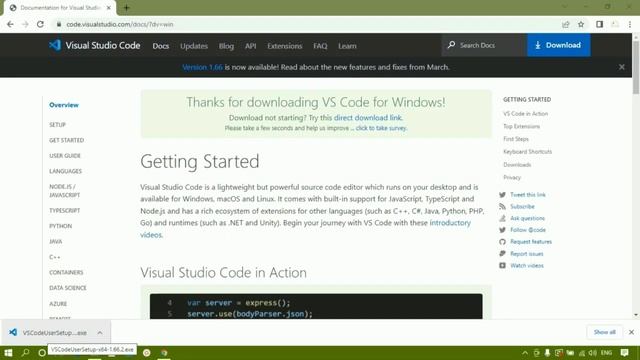640x360 pixels.
Task: Close the Documentation for Visual Studio tab
Action: pyautogui.click(x=109, y=8)
